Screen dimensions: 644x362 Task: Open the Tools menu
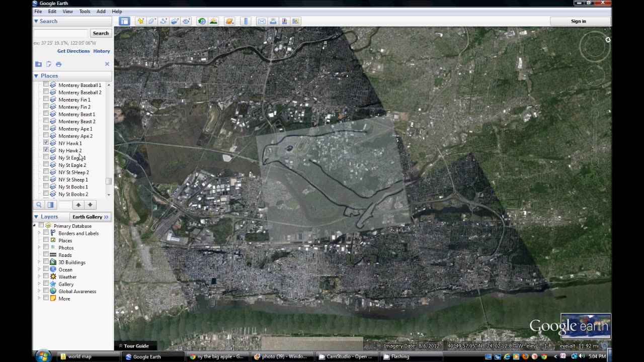pyautogui.click(x=85, y=11)
